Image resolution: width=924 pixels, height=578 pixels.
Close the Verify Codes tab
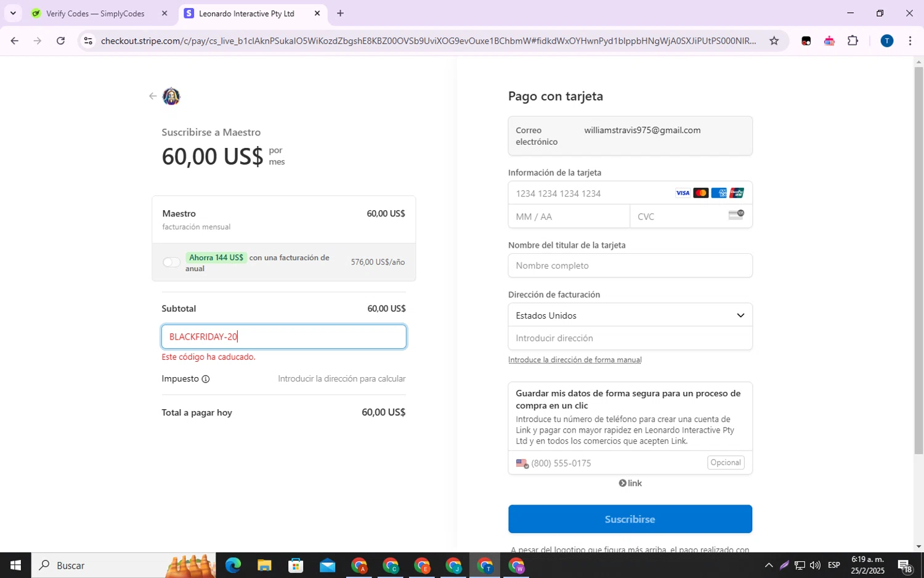pos(164,13)
